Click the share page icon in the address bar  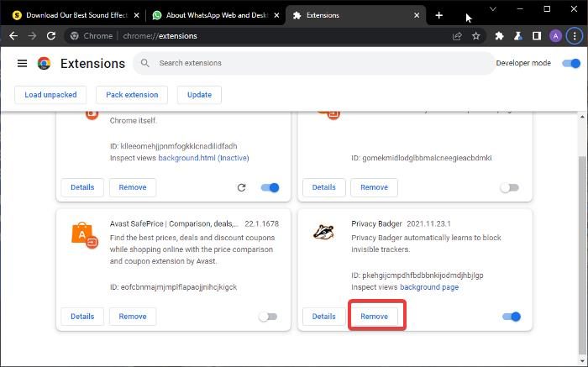[x=457, y=36]
